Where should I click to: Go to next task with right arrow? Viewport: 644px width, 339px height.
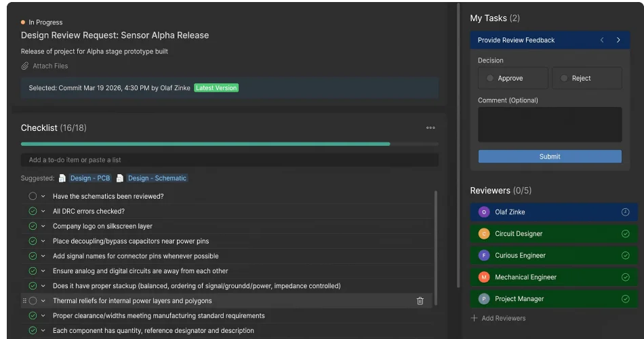click(618, 40)
